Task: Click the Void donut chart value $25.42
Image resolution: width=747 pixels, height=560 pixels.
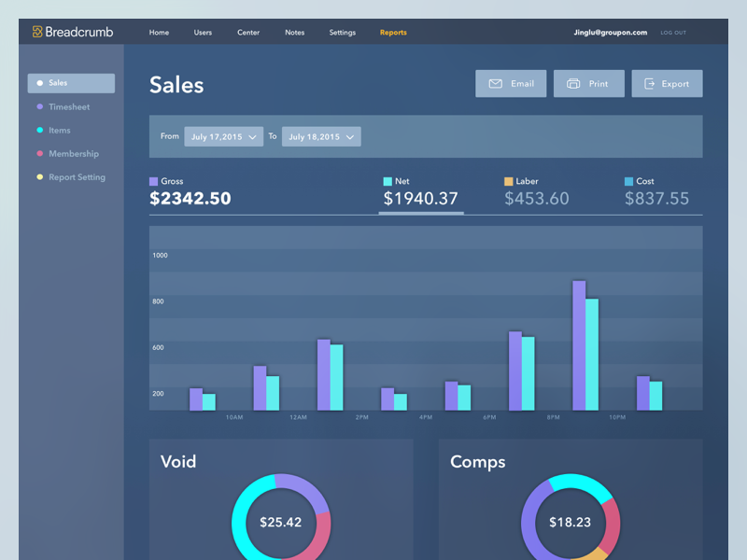Action: [x=281, y=523]
